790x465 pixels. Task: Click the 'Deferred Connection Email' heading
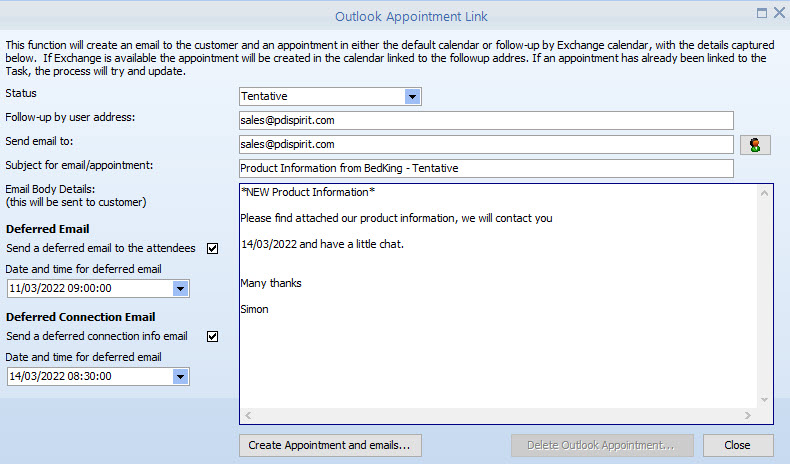[81, 317]
